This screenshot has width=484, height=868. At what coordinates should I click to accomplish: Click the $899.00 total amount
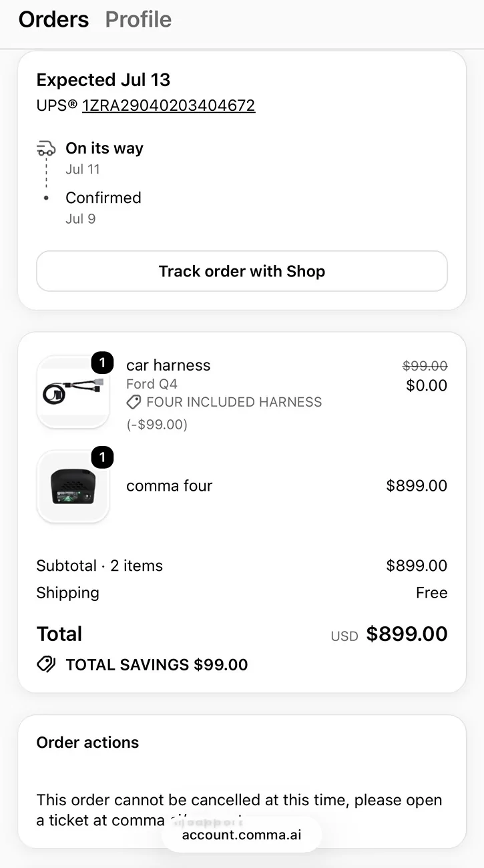coord(407,634)
